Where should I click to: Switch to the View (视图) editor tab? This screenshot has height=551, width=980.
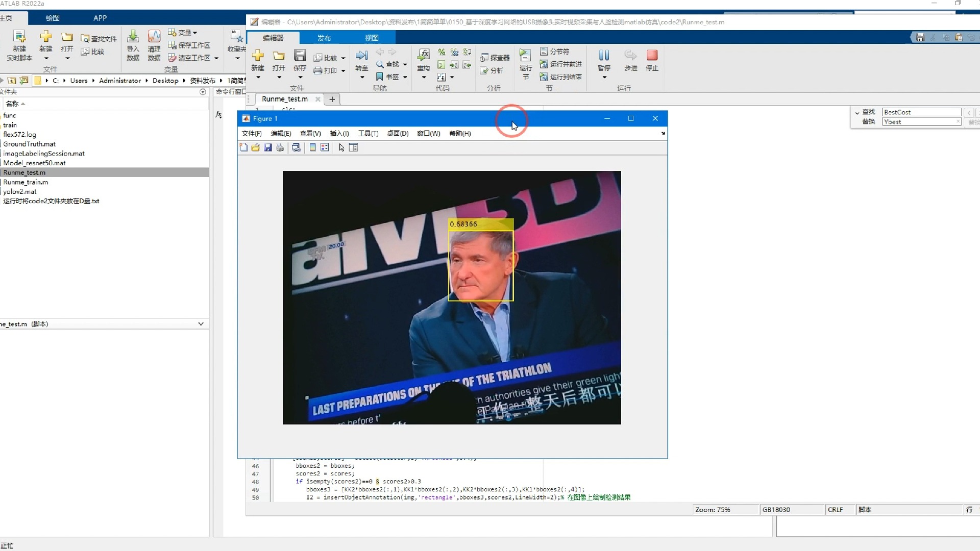(x=372, y=38)
